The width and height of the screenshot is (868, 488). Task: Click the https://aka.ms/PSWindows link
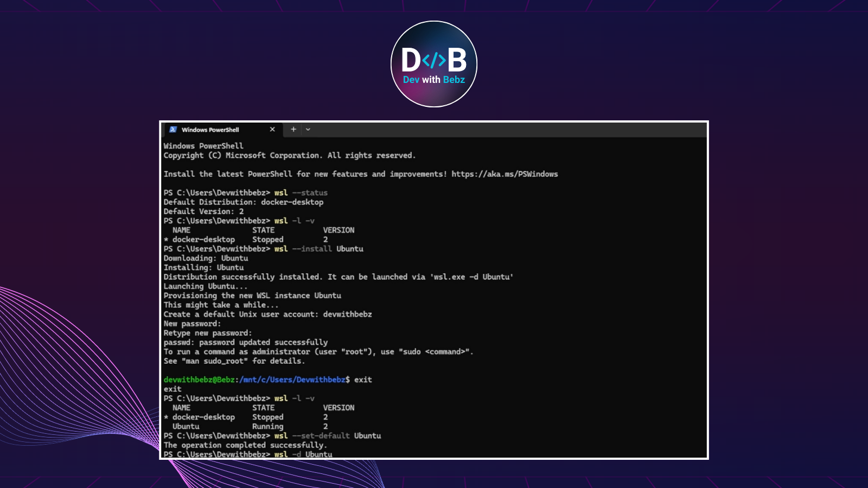[x=505, y=174]
